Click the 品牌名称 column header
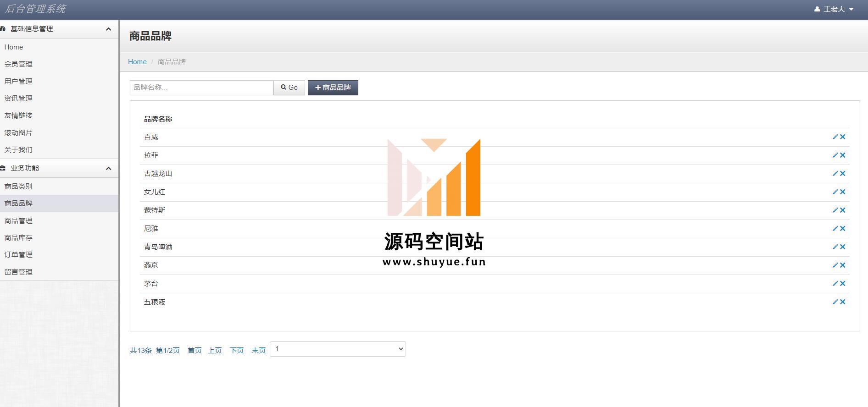The height and width of the screenshot is (407, 868). point(158,119)
